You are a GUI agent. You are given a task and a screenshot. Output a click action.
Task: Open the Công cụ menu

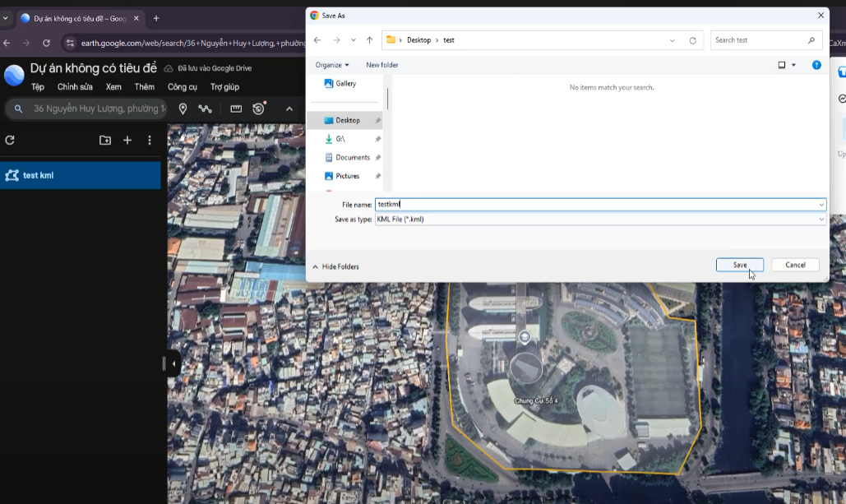[183, 87]
